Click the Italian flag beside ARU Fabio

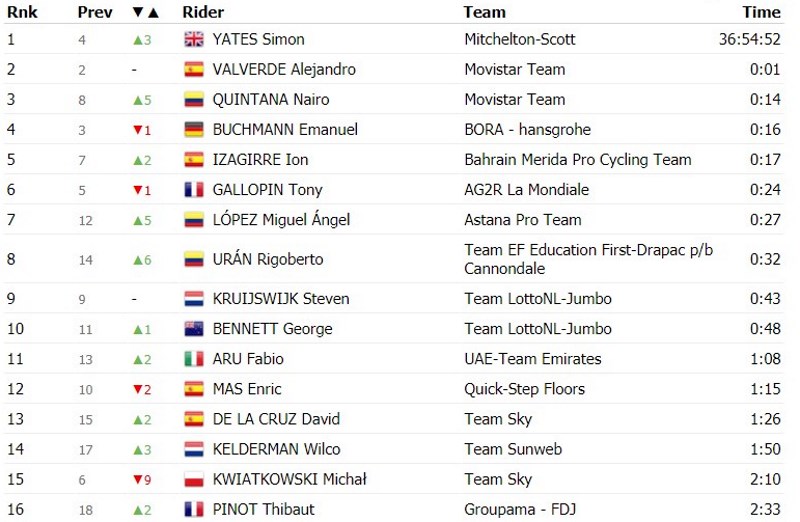pos(194,359)
